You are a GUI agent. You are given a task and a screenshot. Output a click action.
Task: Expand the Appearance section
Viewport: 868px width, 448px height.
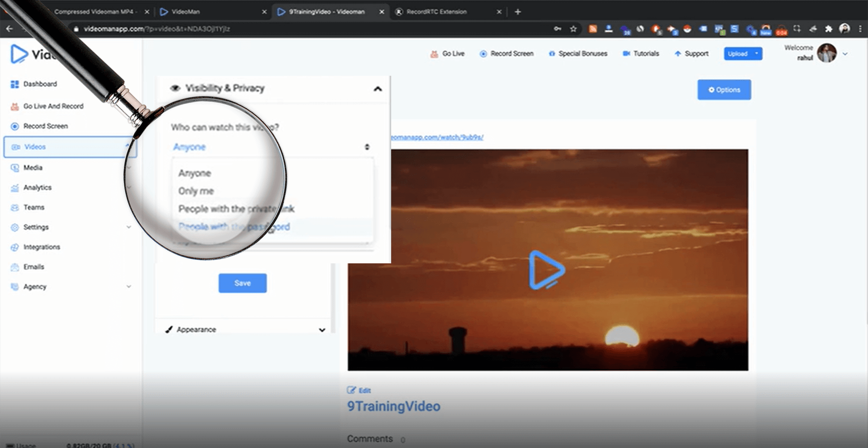point(322,330)
